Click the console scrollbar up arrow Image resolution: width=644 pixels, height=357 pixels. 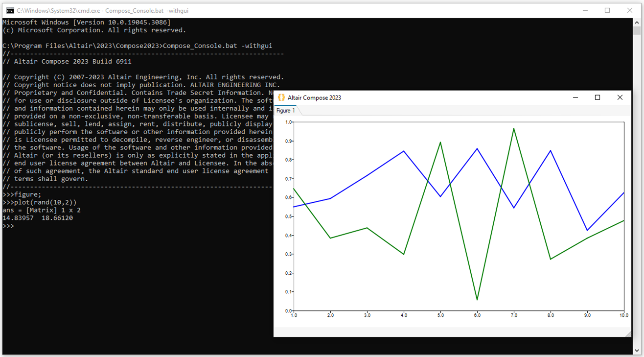[x=637, y=22]
